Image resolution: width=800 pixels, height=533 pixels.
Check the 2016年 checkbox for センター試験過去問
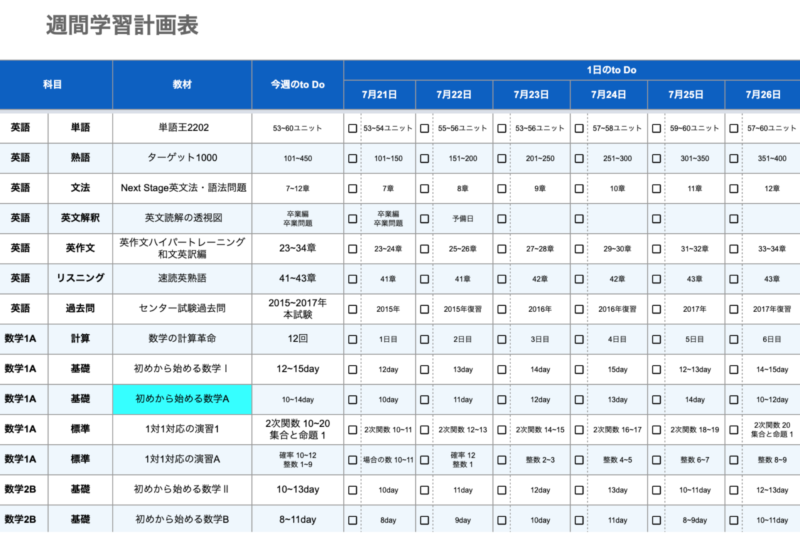502,309
